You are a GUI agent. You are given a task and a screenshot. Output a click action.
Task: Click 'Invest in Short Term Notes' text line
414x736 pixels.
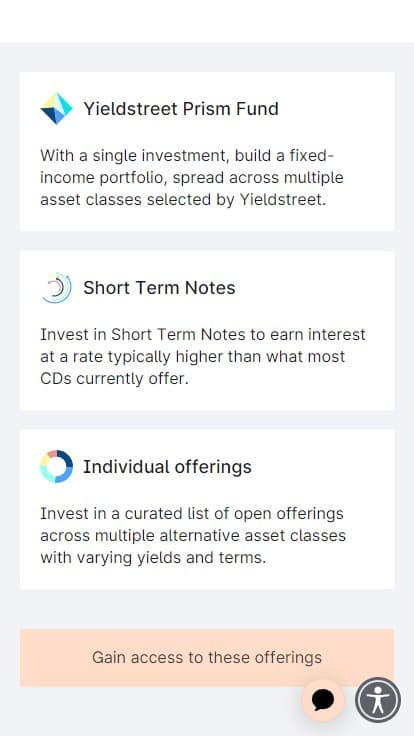(x=143, y=335)
